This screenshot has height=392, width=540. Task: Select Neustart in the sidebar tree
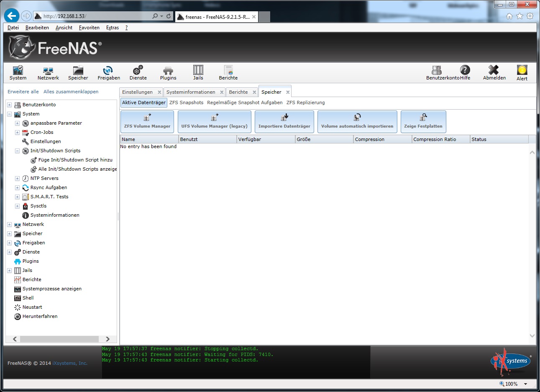(x=32, y=307)
